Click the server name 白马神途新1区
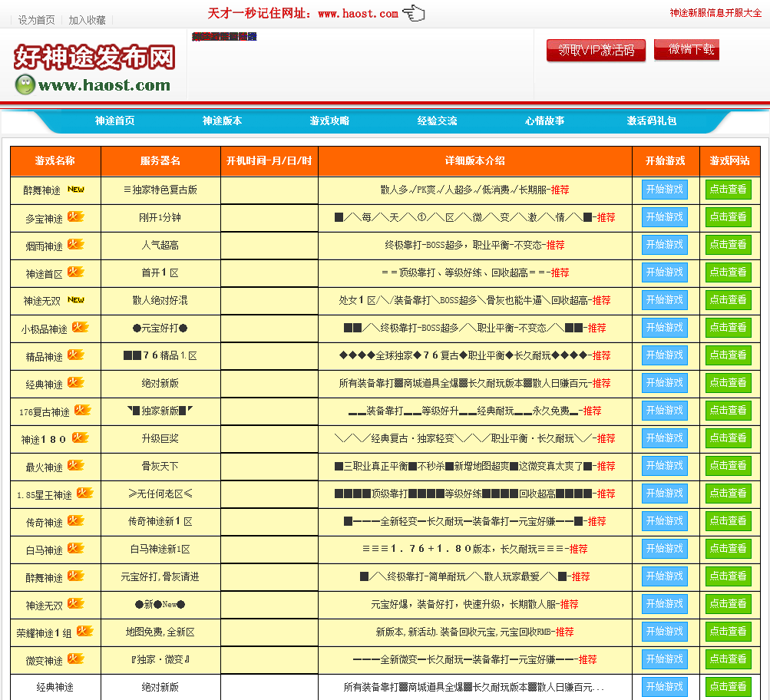Screen dimensions: 770x700 (x=160, y=549)
